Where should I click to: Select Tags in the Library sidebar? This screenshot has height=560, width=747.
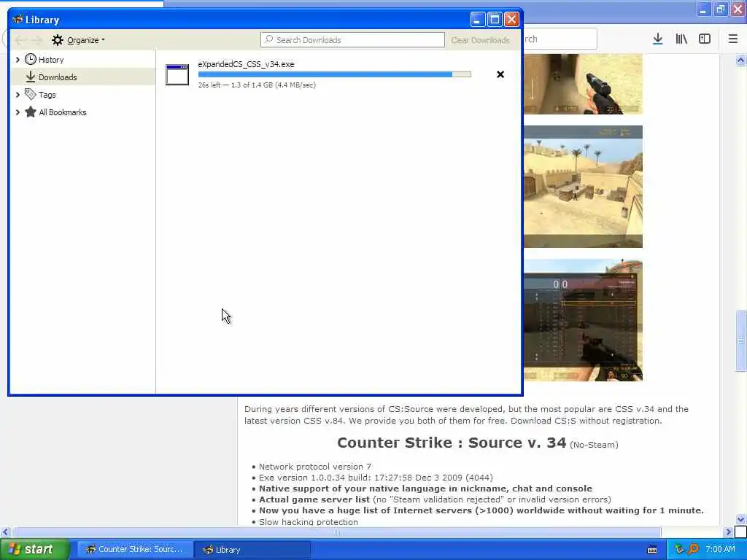coord(47,95)
